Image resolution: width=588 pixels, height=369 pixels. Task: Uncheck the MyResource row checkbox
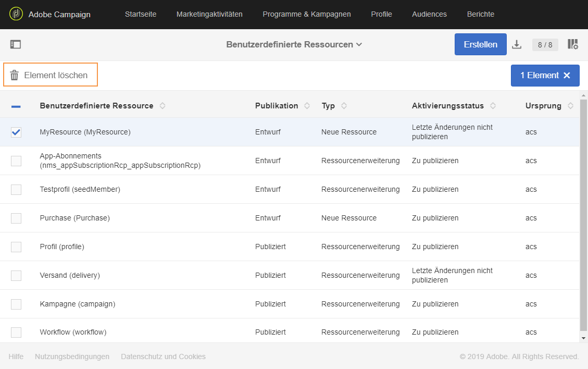(16, 132)
